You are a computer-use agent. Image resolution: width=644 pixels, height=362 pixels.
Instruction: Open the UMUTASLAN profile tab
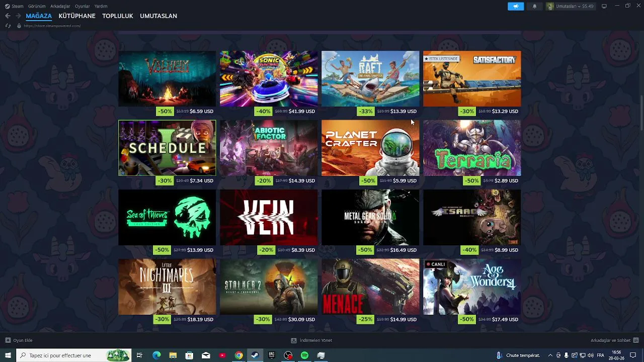tap(158, 16)
